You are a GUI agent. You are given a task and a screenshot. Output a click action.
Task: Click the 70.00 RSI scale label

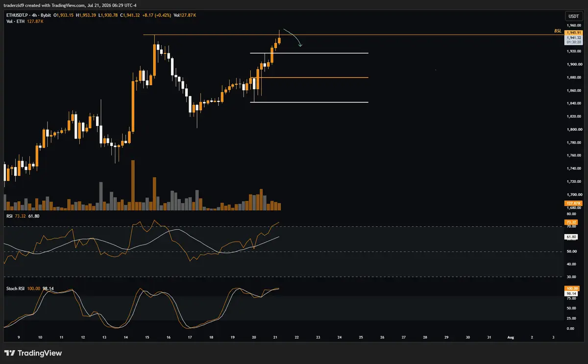pyautogui.click(x=570, y=226)
